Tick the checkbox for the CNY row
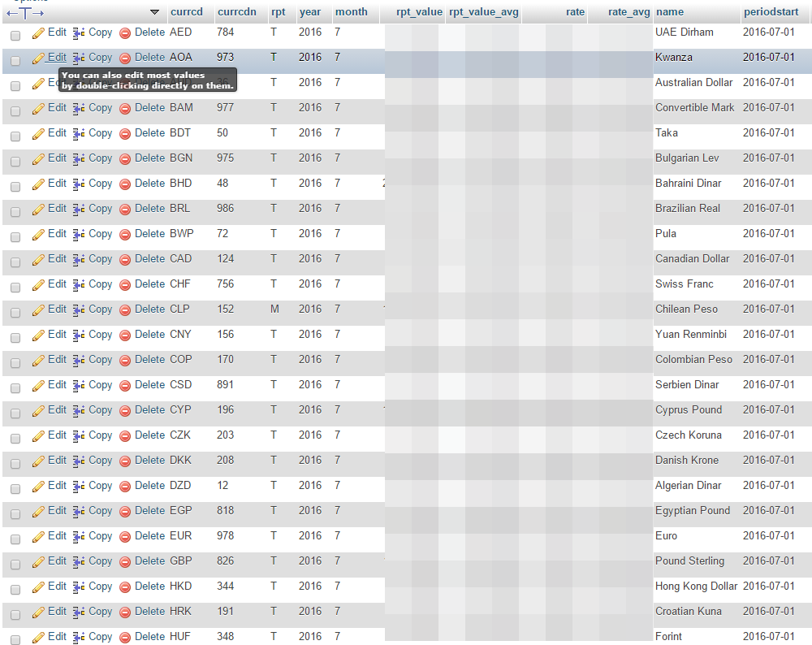 tap(15, 338)
